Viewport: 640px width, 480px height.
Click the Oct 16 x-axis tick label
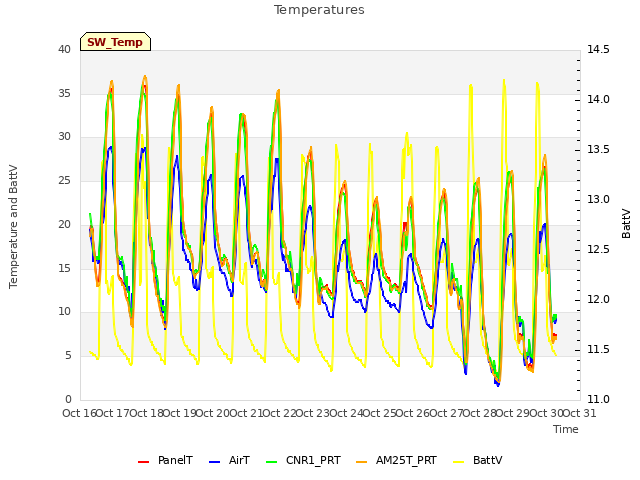point(79,413)
